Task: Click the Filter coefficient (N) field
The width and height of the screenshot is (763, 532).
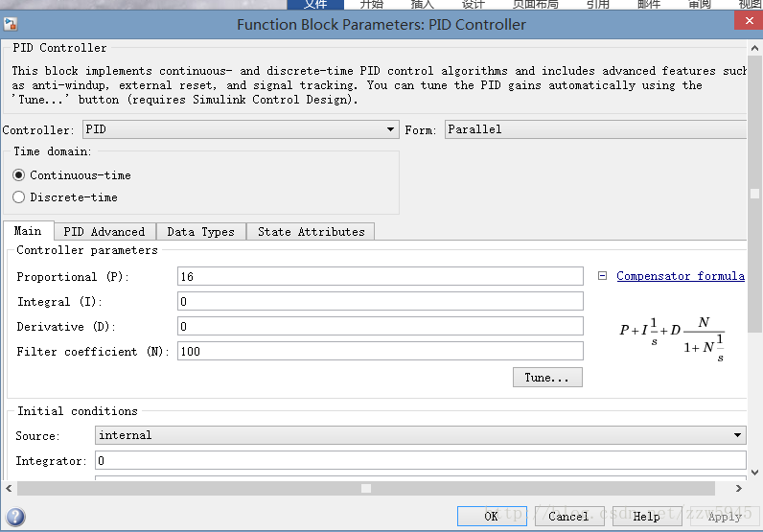Action: click(x=380, y=351)
